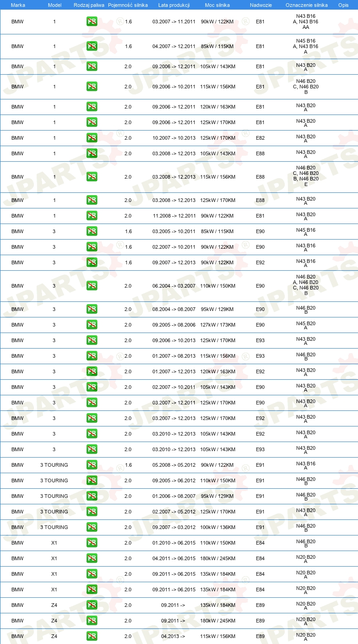Screen dimensions: 358x644
Task: Click the E82 body code cell
Action: tap(260, 138)
